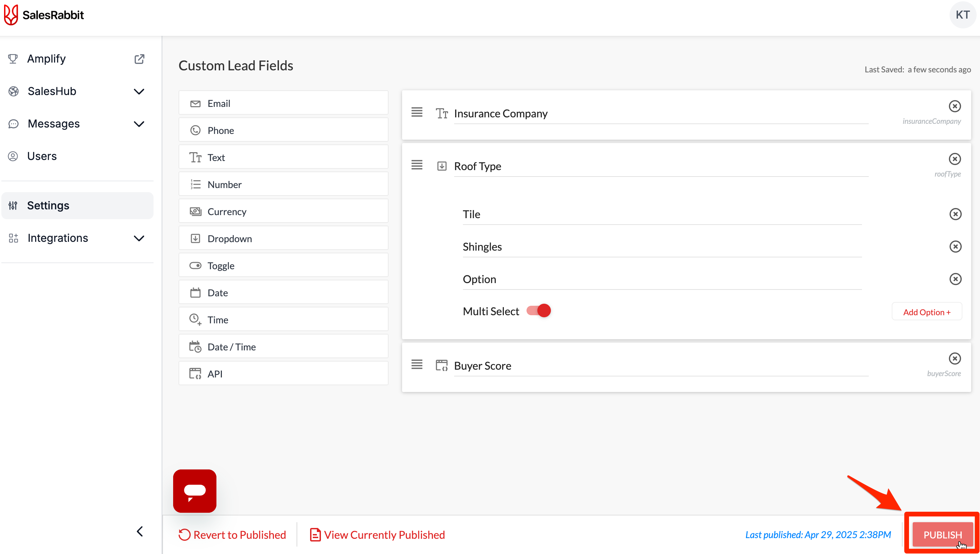This screenshot has width=980, height=554.
Task: Turn off the Multi Select toggle
Action: click(538, 311)
